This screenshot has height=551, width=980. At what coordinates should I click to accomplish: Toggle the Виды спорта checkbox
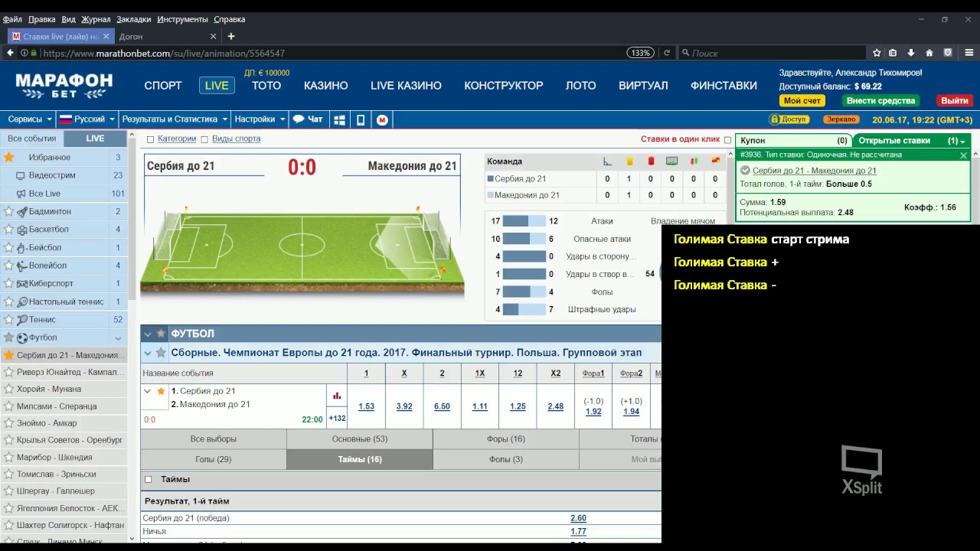(x=204, y=139)
